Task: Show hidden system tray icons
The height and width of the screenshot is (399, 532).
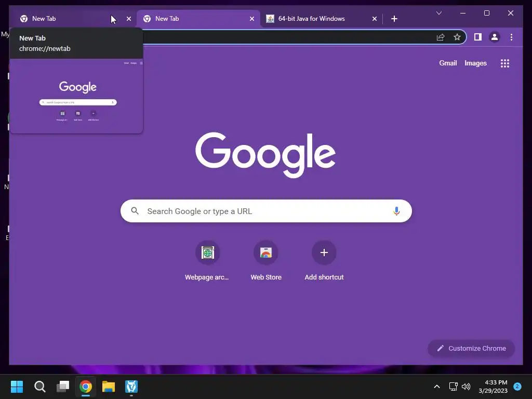Action: coord(437,387)
